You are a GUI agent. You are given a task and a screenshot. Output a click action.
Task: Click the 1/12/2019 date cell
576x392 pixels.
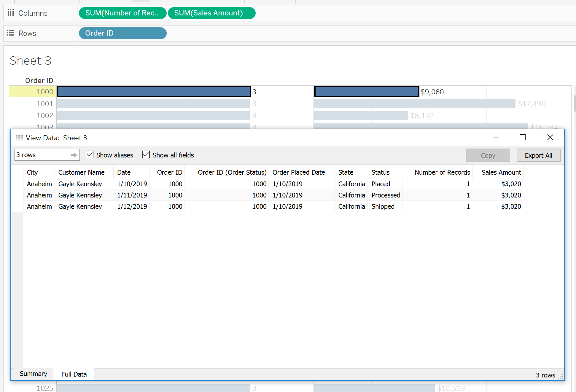pos(132,206)
